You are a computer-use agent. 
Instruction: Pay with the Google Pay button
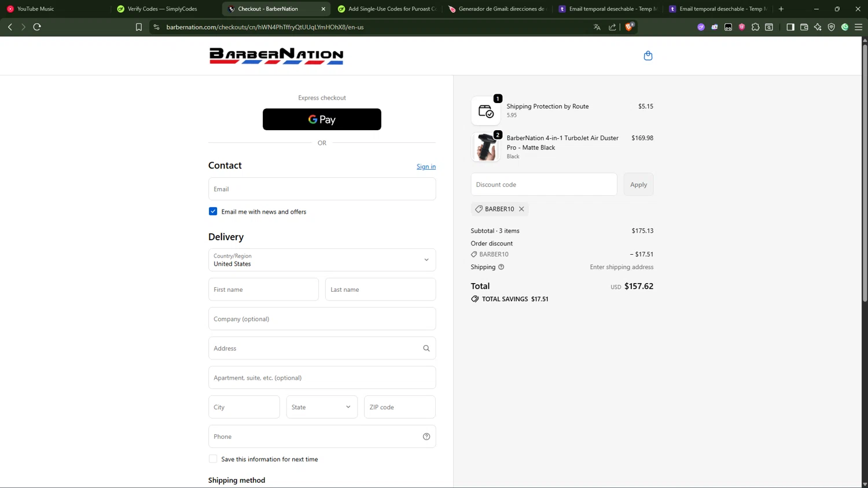(x=322, y=119)
